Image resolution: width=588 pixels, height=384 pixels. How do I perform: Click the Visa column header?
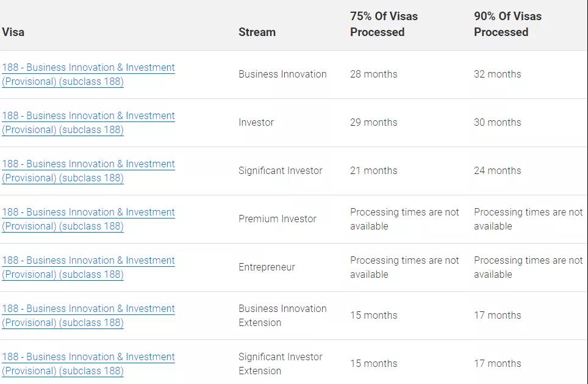[13, 32]
